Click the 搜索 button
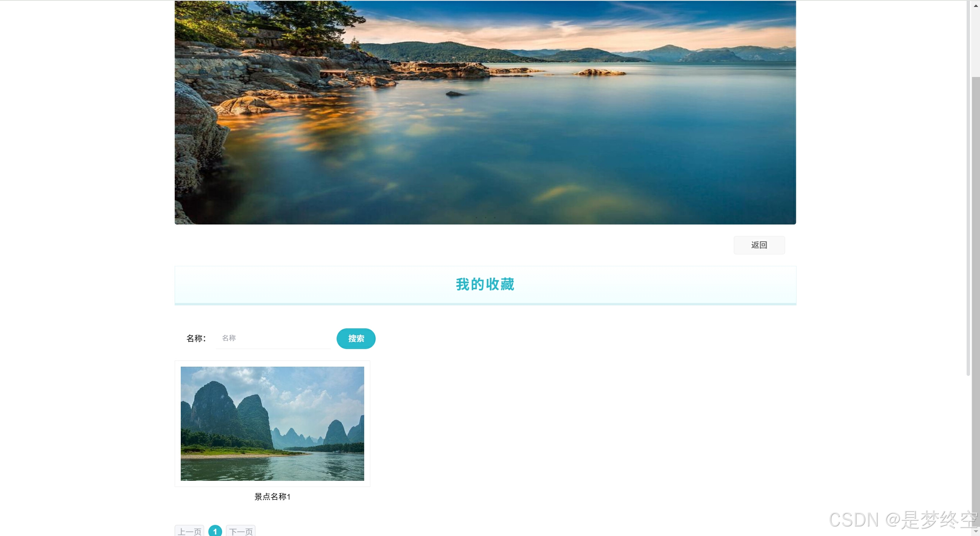 click(356, 339)
